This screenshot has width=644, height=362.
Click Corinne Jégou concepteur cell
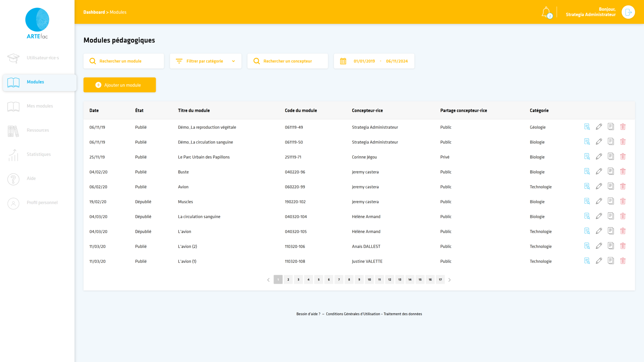(x=364, y=157)
